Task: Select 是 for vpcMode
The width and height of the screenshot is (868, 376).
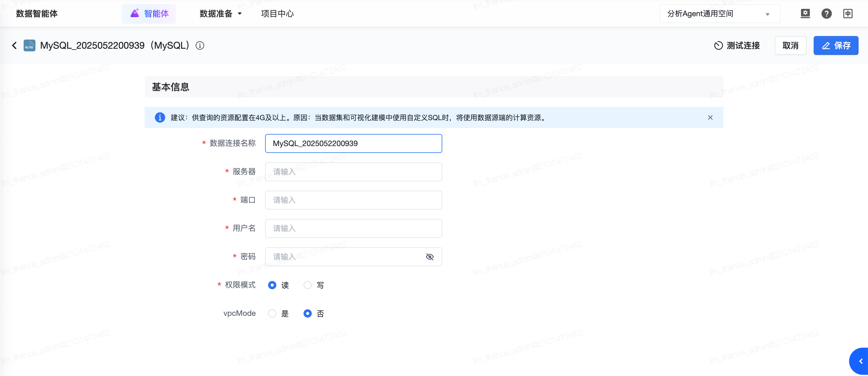Action: pyautogui.click(x=272, y=314)
